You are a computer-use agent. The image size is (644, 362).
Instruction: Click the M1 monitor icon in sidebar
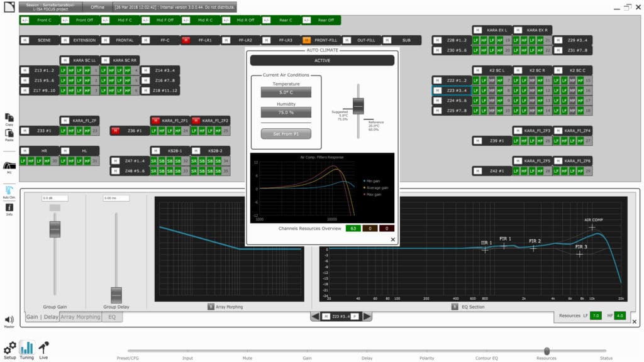(9, 167)
